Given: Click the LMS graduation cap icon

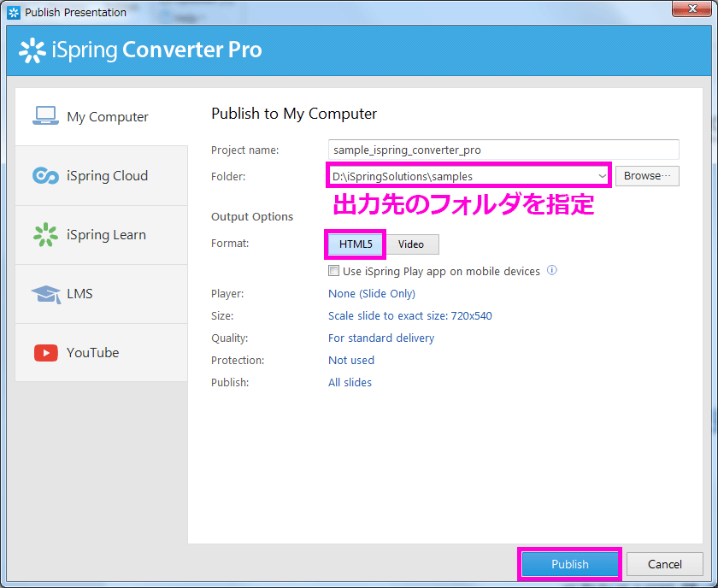Looking at the screenshot, I should coord(46,294).
